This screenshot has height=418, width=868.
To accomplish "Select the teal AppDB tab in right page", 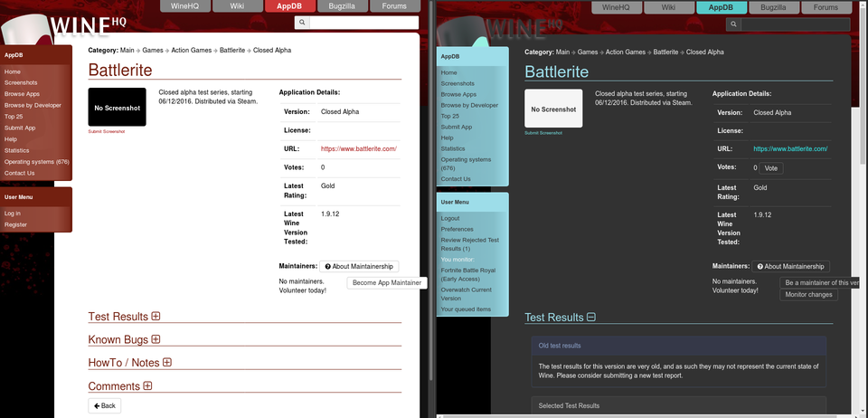I will pos(722,7).
